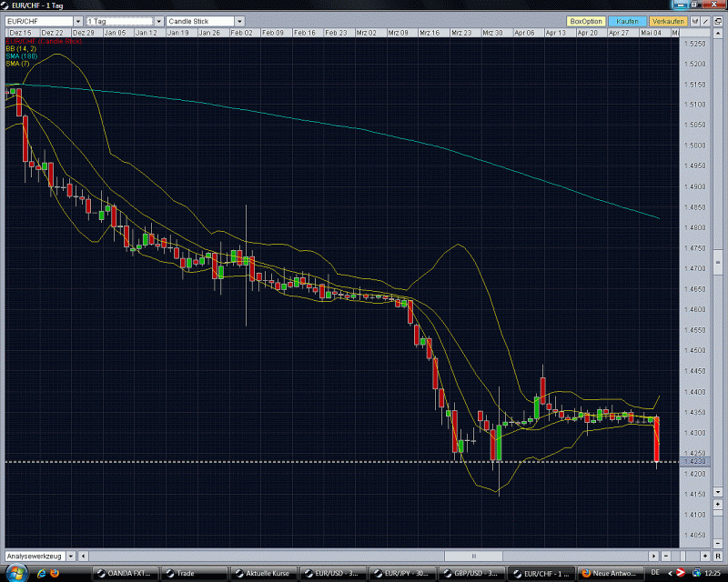Click the red arrow tray icon
Screen dimensions: 728x582
[681, 573]
